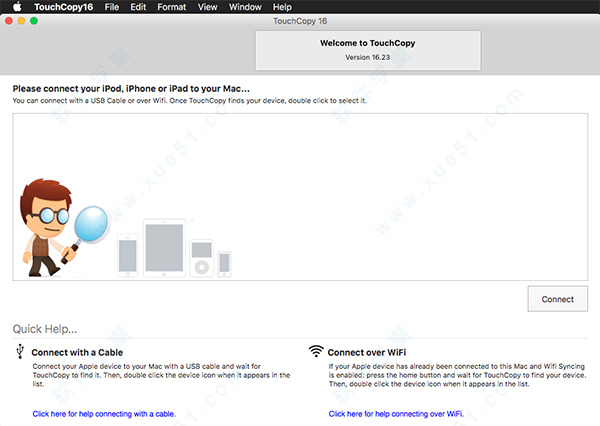Open help for connecting over WiFi
The width and height of the screenshot is (600, 426).
click(x=396, y=414)
